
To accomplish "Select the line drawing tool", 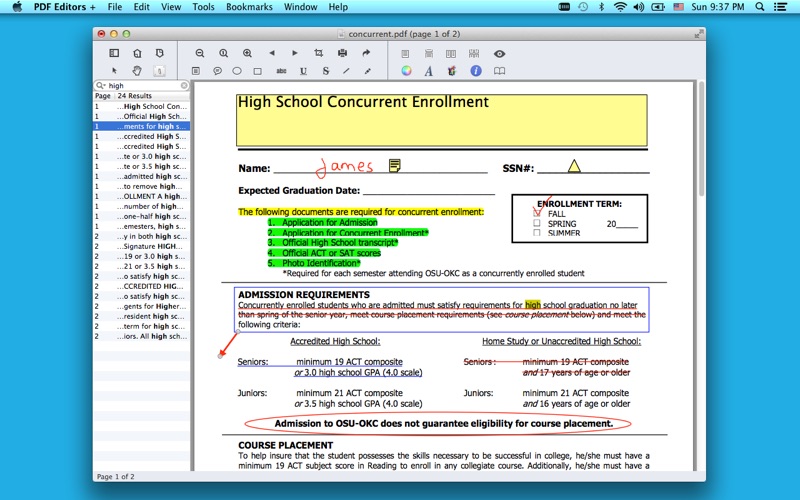I will [x=346, y=71].
